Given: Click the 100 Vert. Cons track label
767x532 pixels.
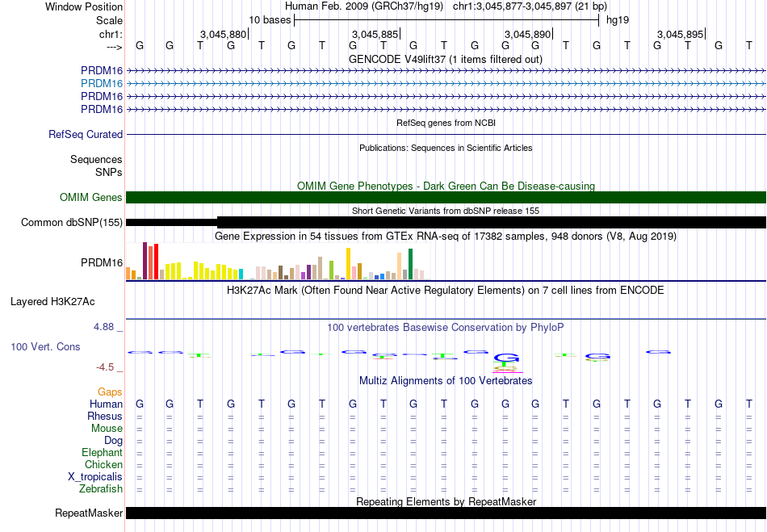Looking at the screenshot, I should point(45,346).
